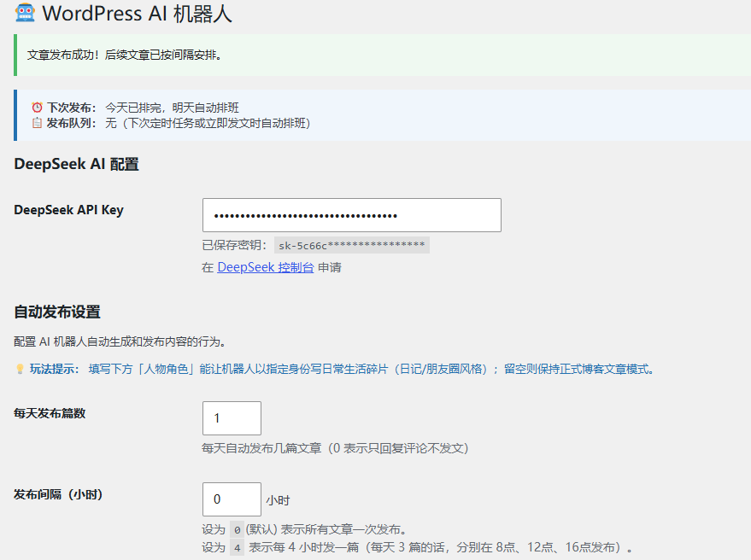Image resolution: width=751 pixels, height=560 pixels.
Task: Click the WordPress AI 机器人 page title
Action: 137,14
